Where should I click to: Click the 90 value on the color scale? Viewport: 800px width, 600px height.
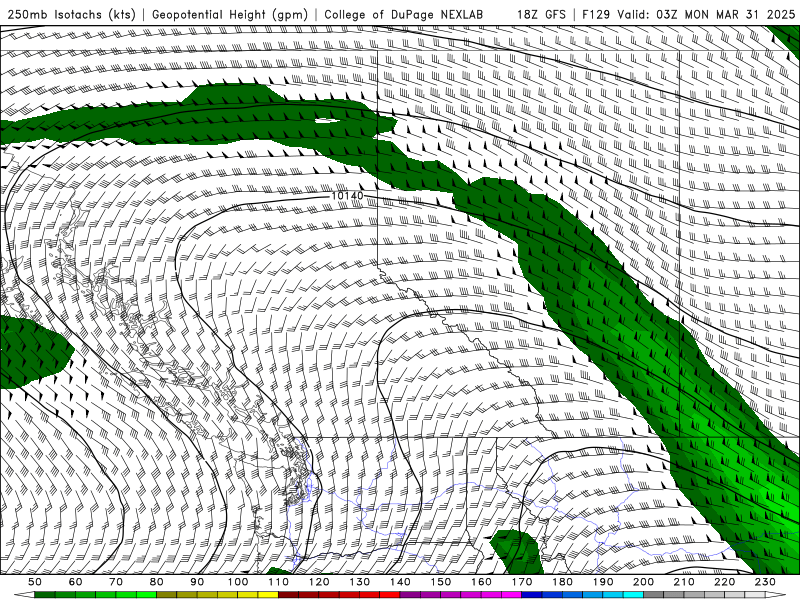click(x=197, y=582)
